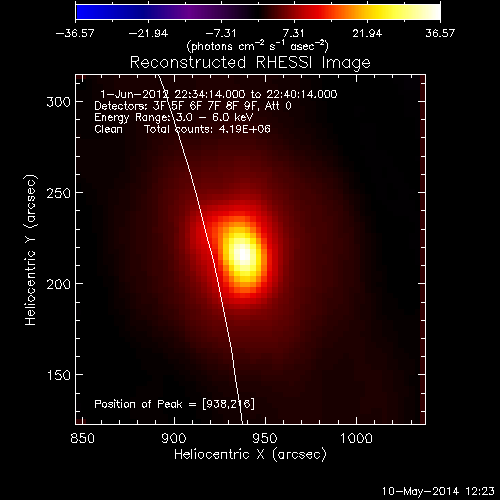Screen dimensions: 500x500
Task: Click the 36.57 color bar label
Action: (440, 33)
